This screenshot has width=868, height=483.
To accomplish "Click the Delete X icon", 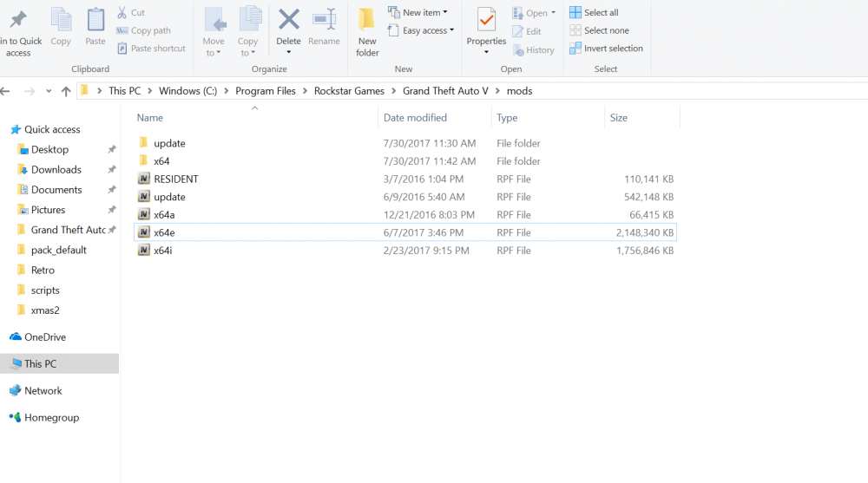I will 288,20.
